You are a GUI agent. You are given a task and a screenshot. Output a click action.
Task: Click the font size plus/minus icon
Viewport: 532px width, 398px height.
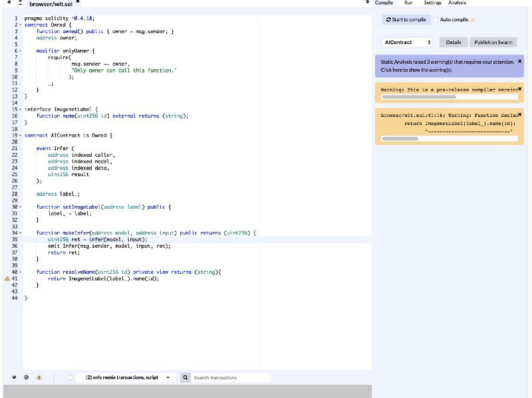pos(20,3)
